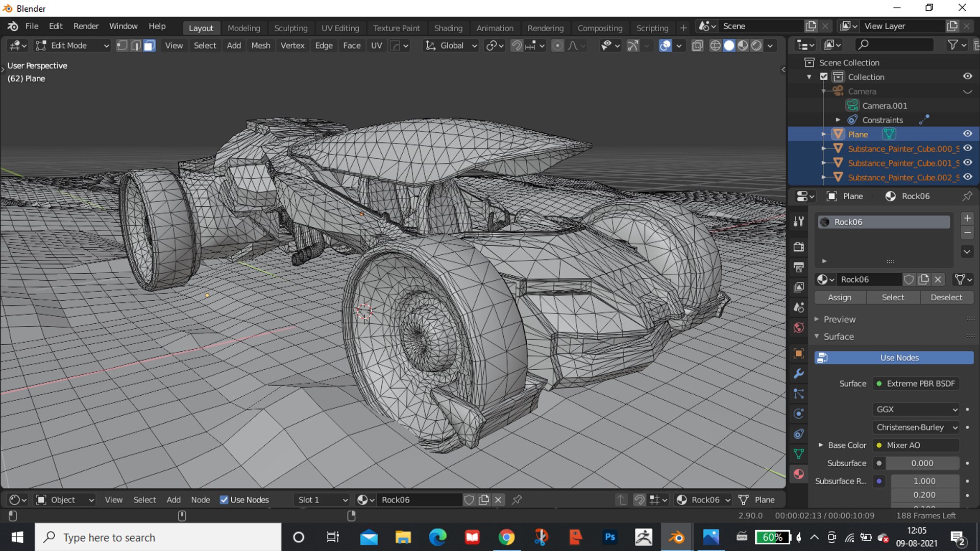Select face select mode icon
This screenshot has height=551, width=980.
[x=149, y=45]
